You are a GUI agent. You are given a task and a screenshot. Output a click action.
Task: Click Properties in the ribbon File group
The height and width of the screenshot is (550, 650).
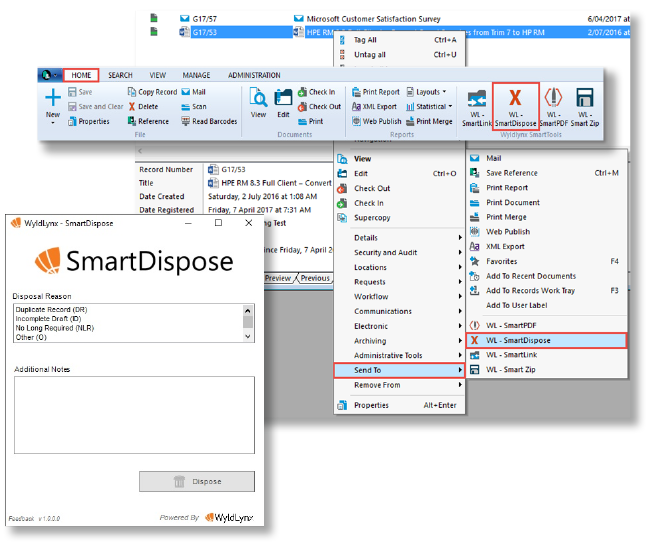click(89, 121)
